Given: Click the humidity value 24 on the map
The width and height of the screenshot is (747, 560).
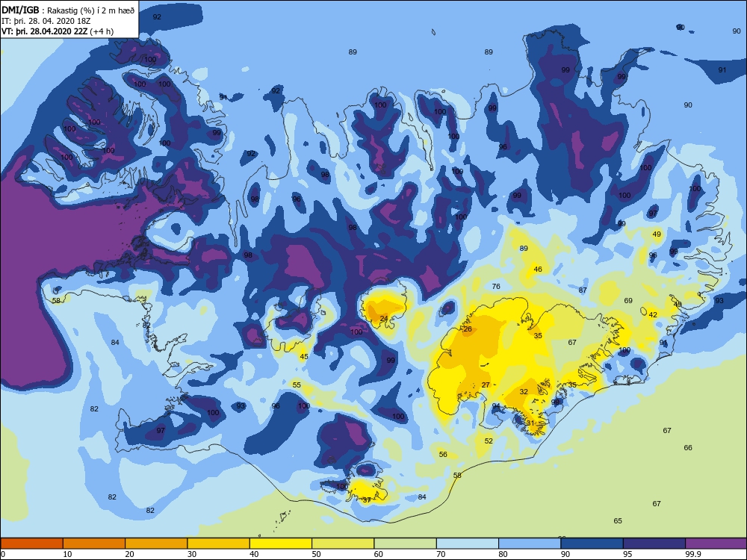Looking at the screenshot, I should tap(384, 318).
